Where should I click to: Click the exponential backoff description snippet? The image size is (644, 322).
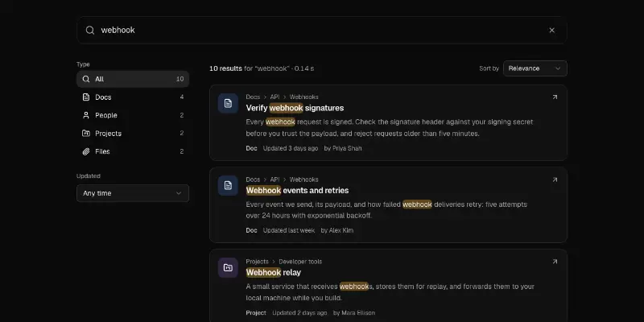click(386, 210)
